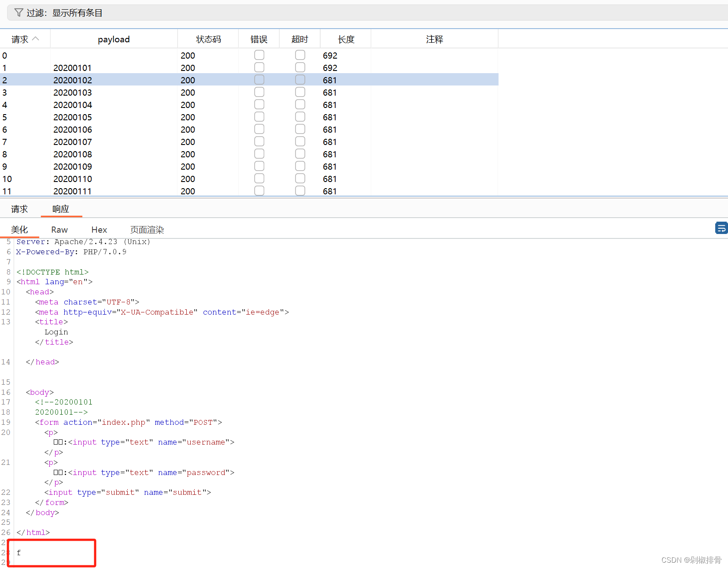The width and height of the screenshot is (728, 568).
Task: Switch to the 请求 tab
Action: pyautogui.click(x=19, y=209)
